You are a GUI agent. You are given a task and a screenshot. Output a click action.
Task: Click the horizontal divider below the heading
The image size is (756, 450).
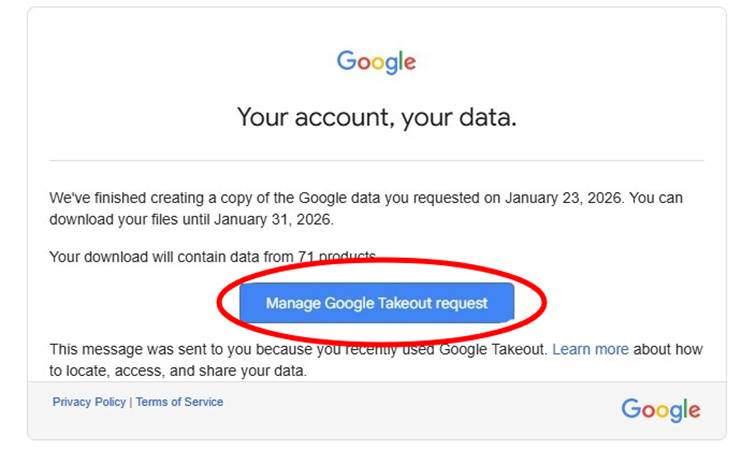tap(376, 160)
